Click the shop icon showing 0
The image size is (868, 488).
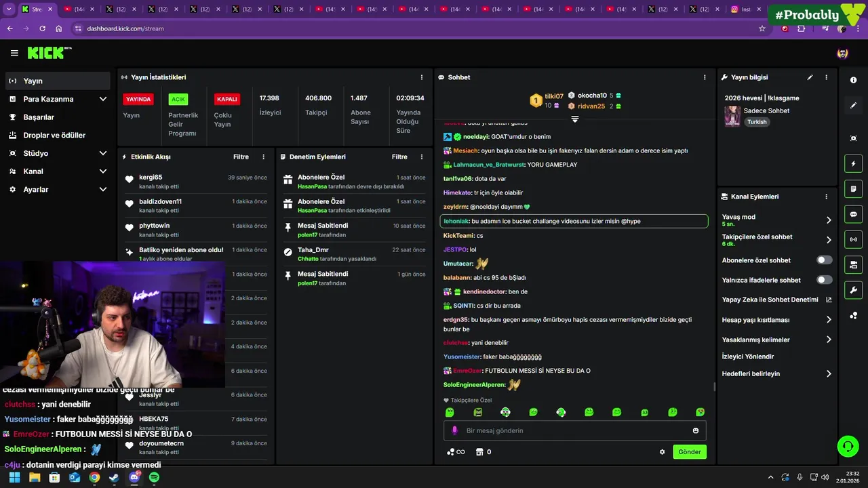pyautogui.click(x=483, y=452)
